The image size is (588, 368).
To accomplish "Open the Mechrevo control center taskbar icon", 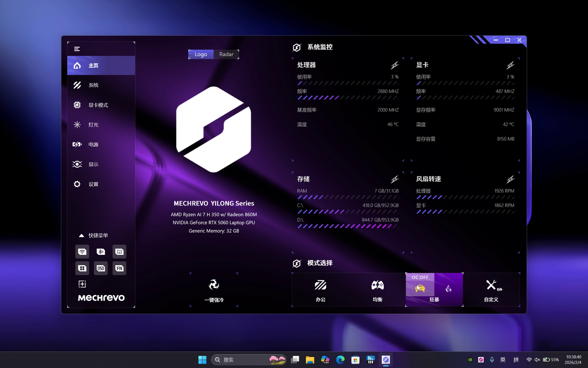I will click(385, 360).
